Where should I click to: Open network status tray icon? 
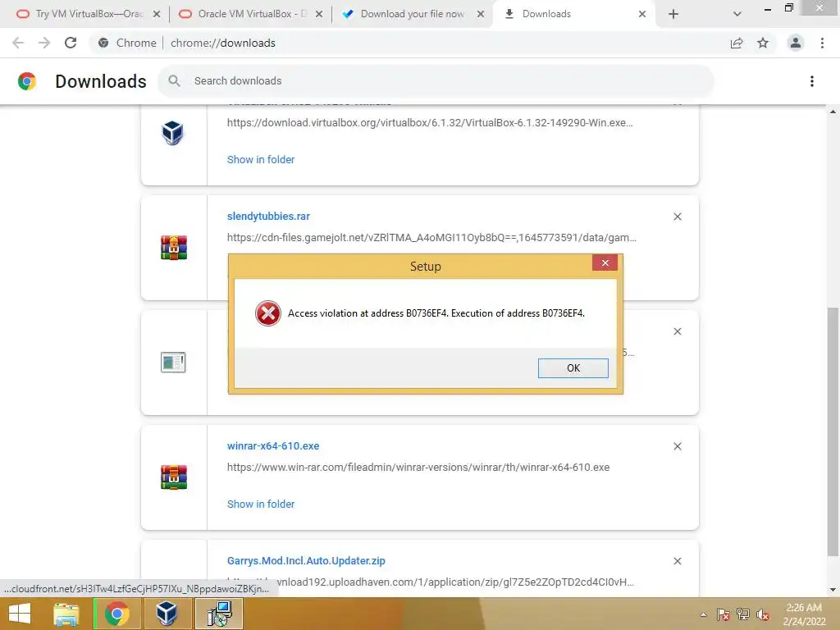[743, 614]
